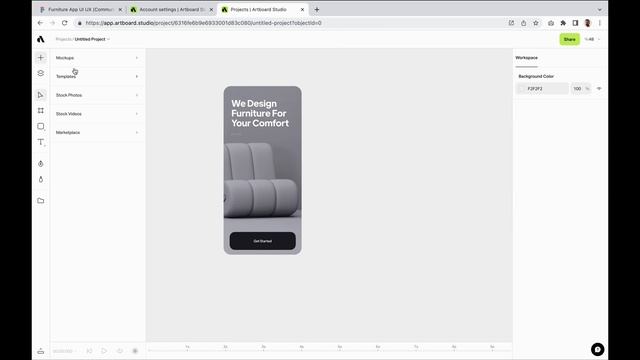Click the 1s marker on timeline ruler
This screenshot has height=360, width=640.
click(x=187, y=347)
